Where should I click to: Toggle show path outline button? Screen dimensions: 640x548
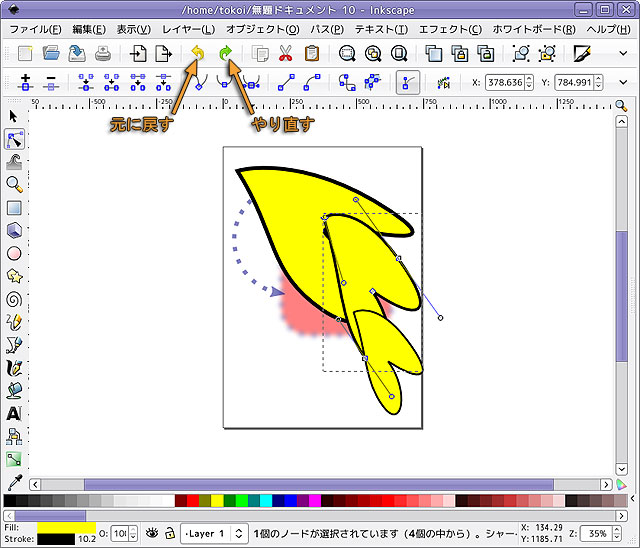(x=407, y=82)
